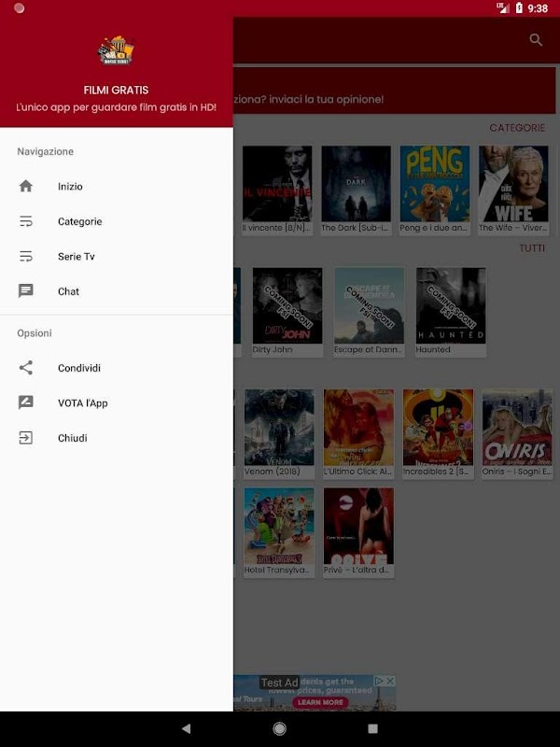Tap the 9:38 clock

(538, 8)
